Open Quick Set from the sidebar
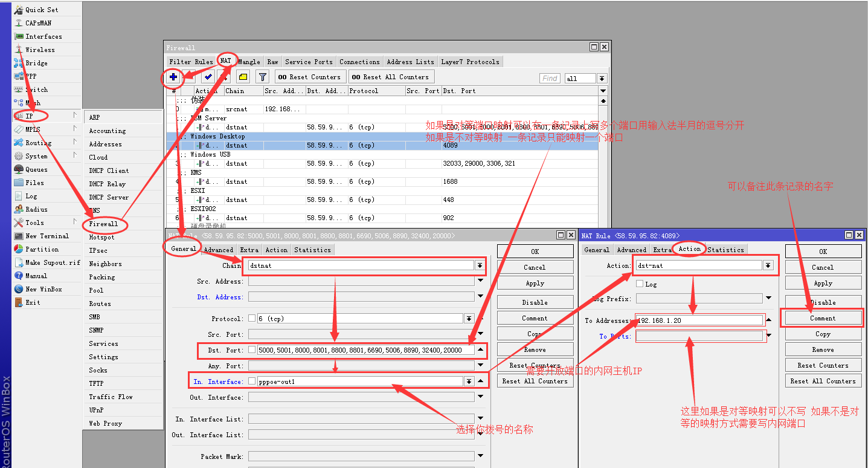This screenshot has height=468, width=868. tap(42, 10)
